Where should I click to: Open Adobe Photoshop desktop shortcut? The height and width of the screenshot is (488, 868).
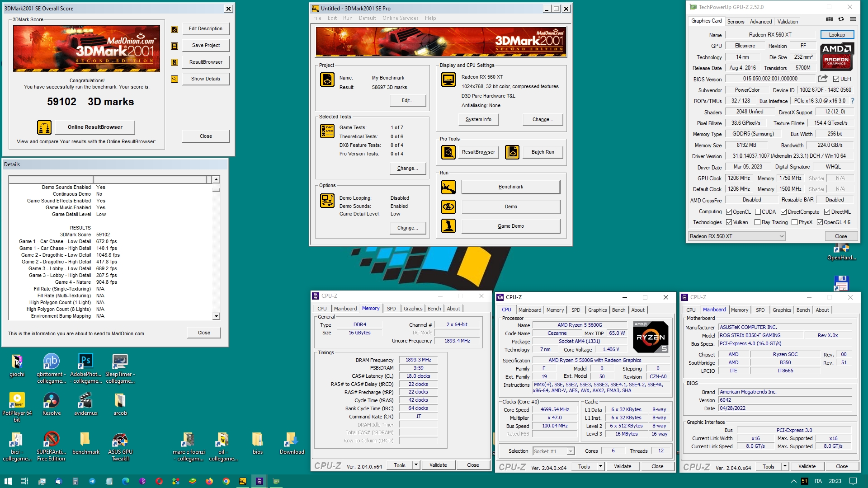coord(85,369)
